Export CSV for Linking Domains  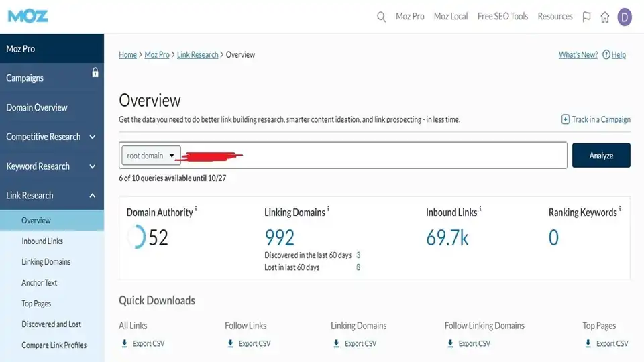pyautogui.click(x=361, y=343)
